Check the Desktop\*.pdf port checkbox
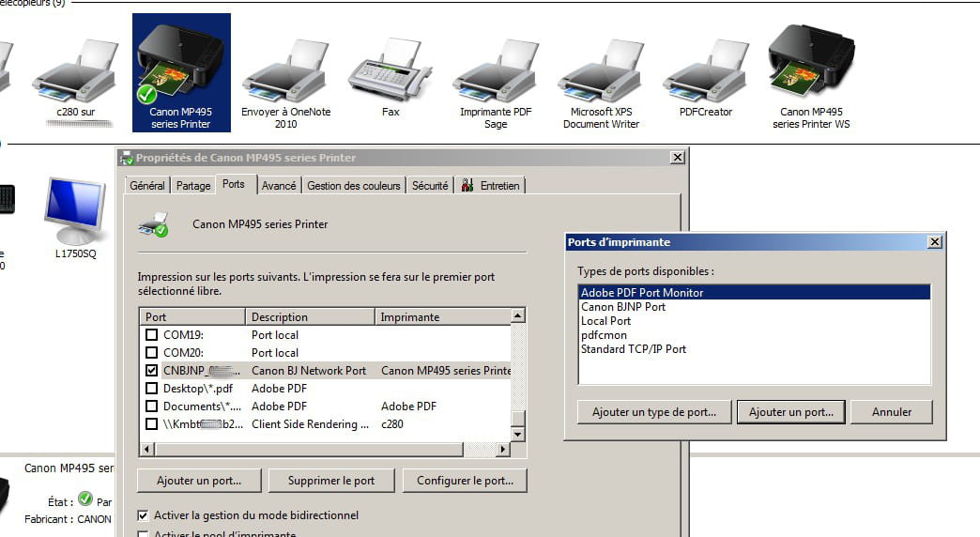 tap(151, 389)
